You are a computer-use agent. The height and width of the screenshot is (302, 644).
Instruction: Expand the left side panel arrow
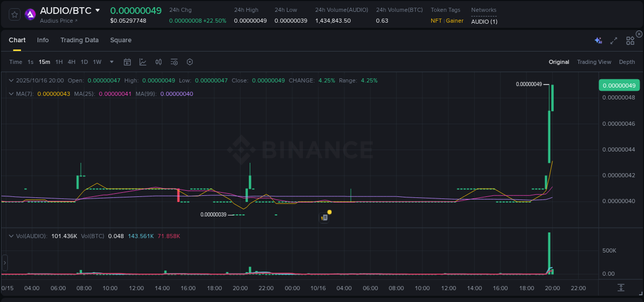(4, 263)
